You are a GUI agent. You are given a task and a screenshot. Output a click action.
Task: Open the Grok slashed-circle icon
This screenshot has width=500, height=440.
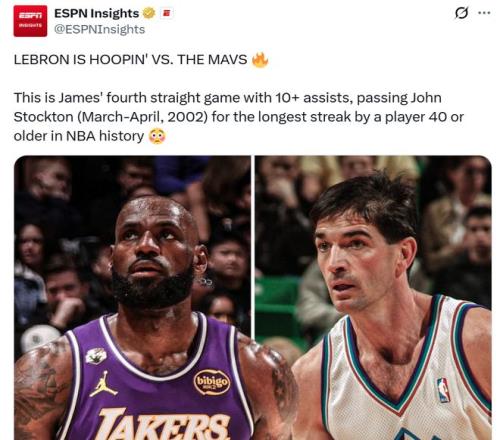461,13
